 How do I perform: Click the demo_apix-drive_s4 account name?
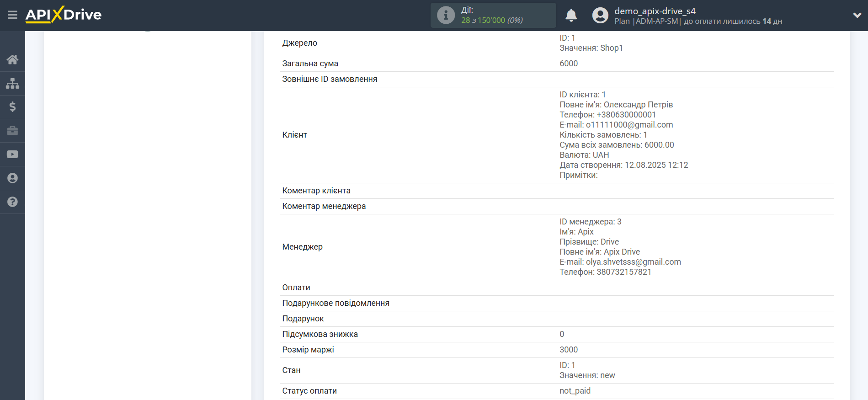655,11
